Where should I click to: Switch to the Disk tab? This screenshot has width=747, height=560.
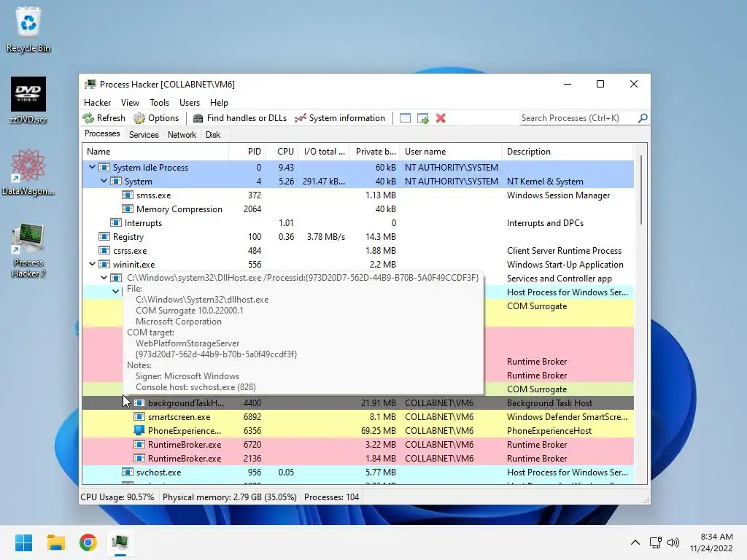[x=213, y=135]
